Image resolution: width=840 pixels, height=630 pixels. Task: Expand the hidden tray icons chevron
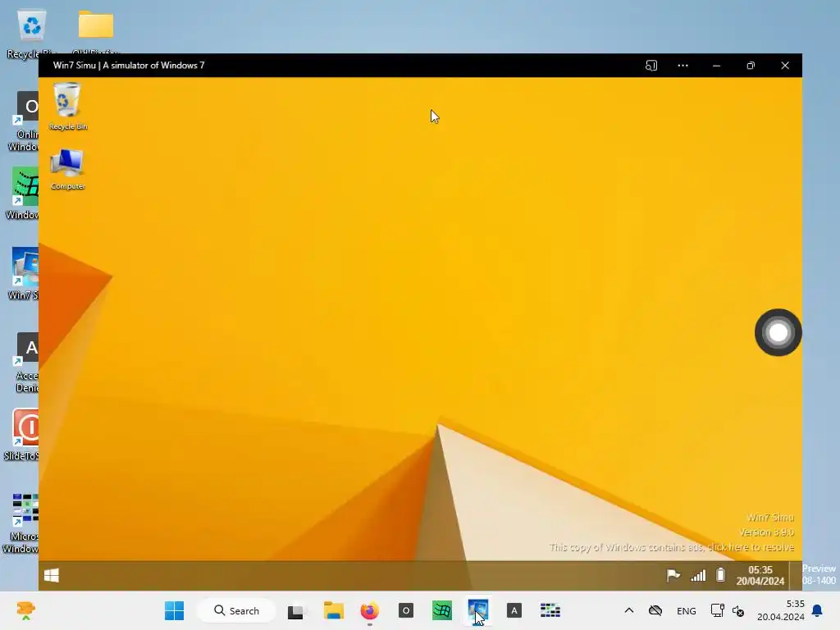[629, 610]
